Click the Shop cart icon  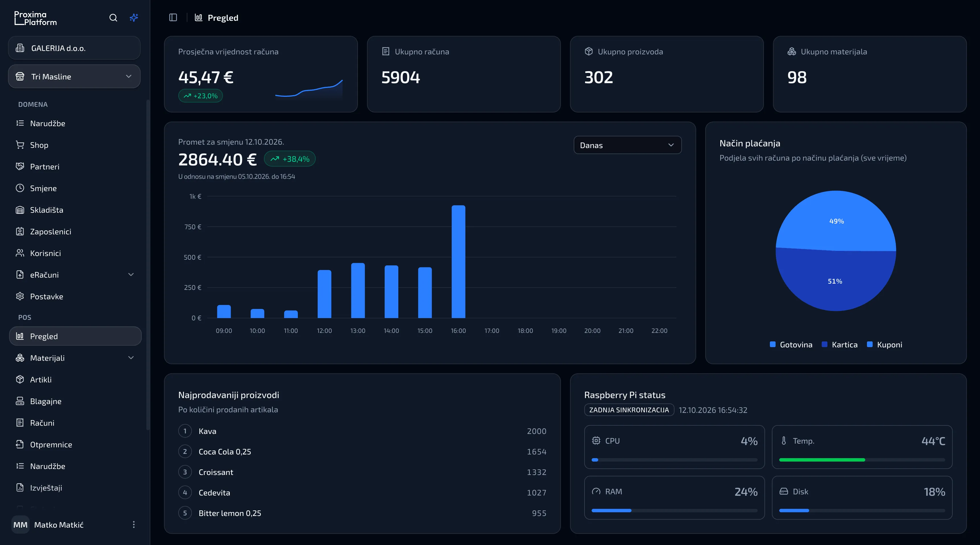[x=20, y=145]
